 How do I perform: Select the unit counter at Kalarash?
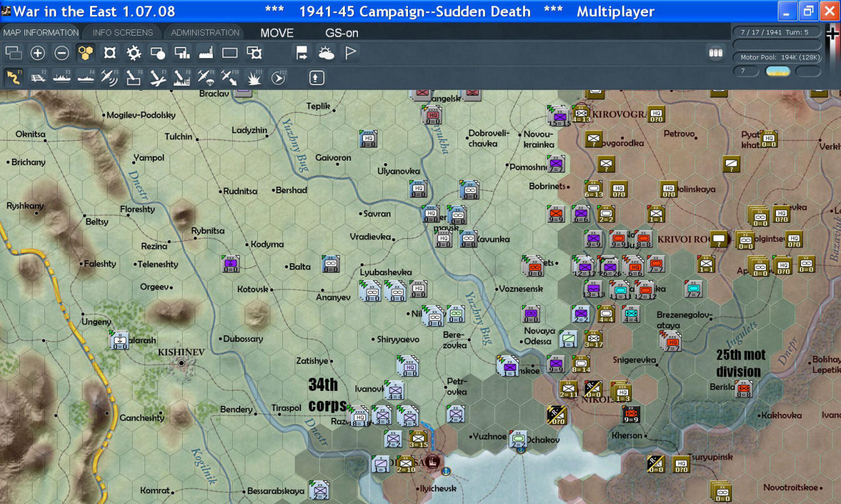coord(119,340)
